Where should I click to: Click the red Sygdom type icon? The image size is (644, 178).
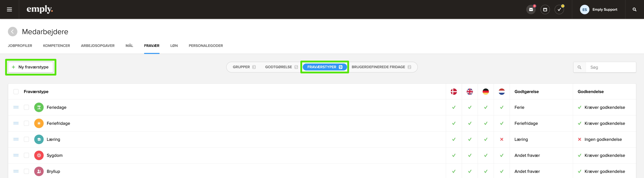(39, 155)
